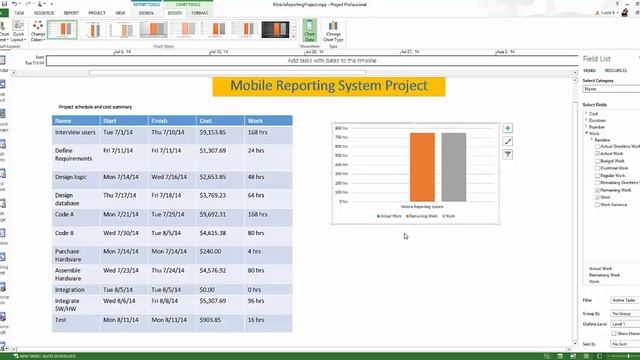
Task: Click the Cost column header
Action: coord(220,121)
